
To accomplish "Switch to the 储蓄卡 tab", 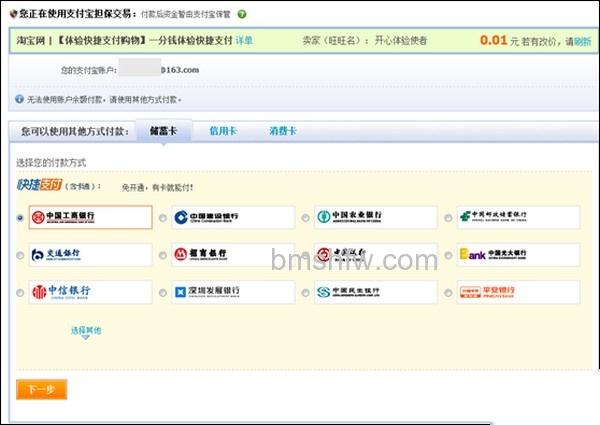I will pyautogui.click(x=164, y=131).
